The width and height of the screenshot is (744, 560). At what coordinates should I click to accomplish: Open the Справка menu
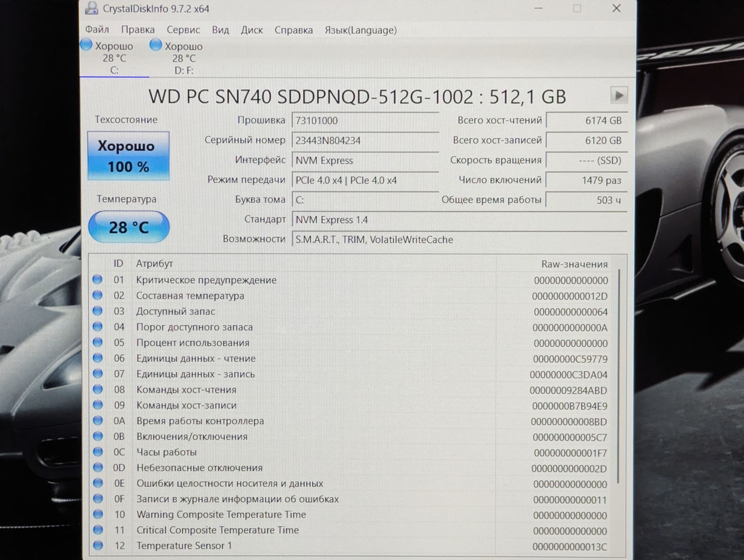294,30
